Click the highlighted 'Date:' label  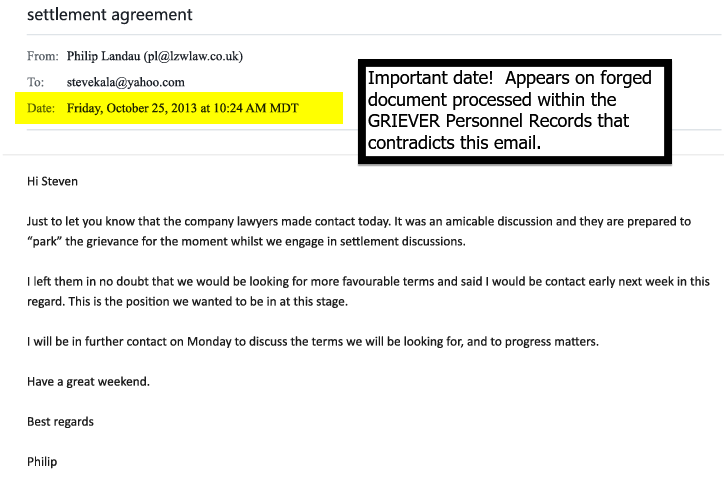[41, 108]
